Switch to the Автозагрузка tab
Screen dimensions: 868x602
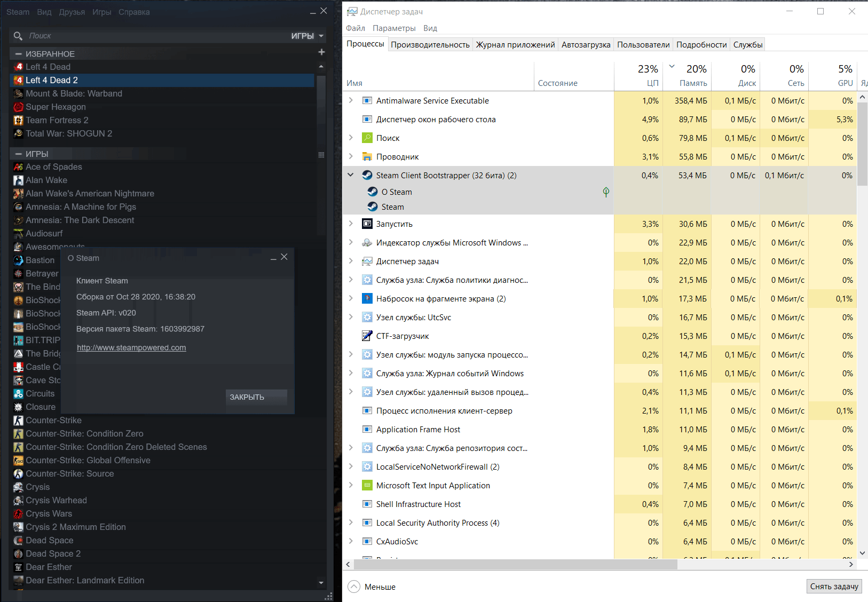point(586,45)
